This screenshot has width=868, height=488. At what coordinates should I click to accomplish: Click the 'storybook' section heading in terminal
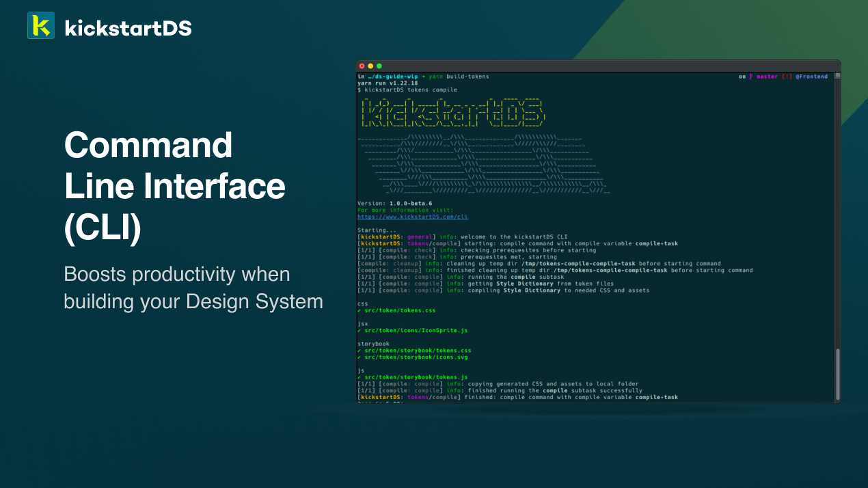(x=373, y=344)
